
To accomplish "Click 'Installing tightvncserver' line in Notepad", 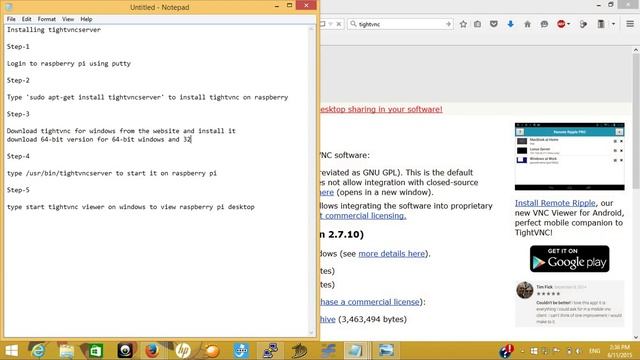I will click(53, 30).
